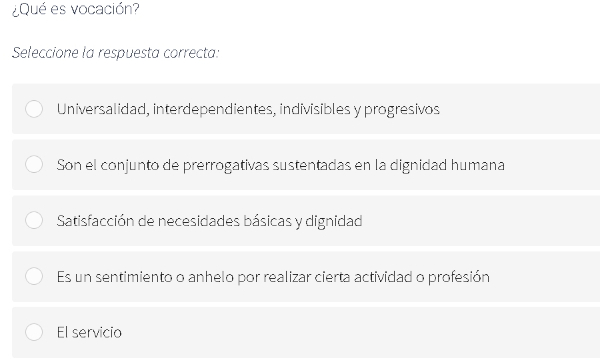600x364 pixels.
Task: Click empty area of the 'Universalidad' option row
Action: click(x=520, y=109)
